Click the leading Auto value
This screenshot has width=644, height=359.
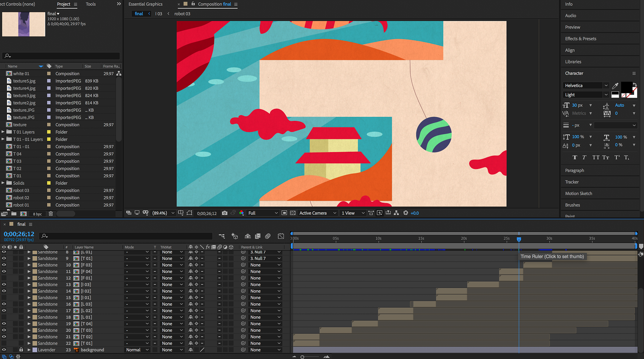tap(619, 105)
